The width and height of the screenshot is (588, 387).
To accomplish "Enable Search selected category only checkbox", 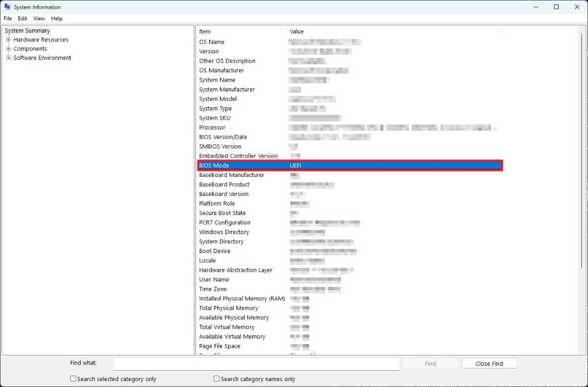I will (73, 379).
